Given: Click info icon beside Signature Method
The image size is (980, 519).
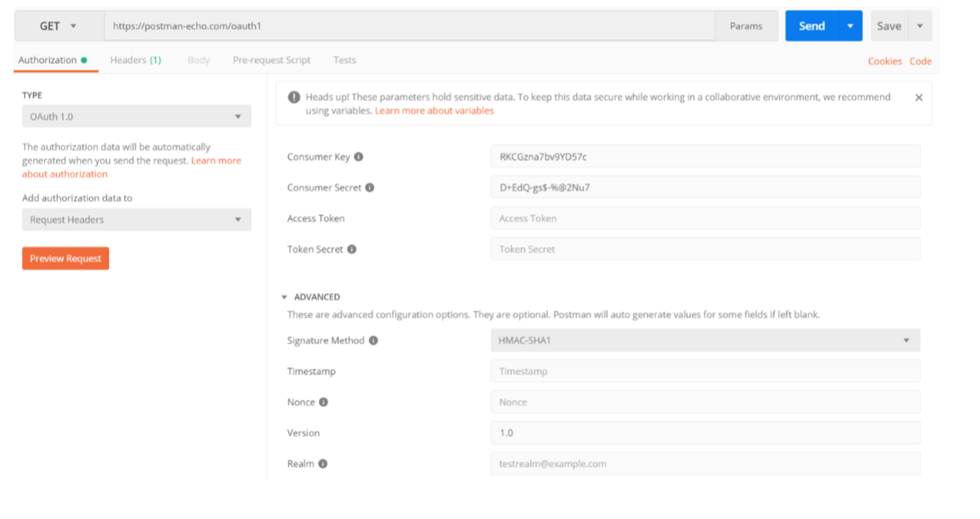Looking at the screenshot, I should (373, 340).
